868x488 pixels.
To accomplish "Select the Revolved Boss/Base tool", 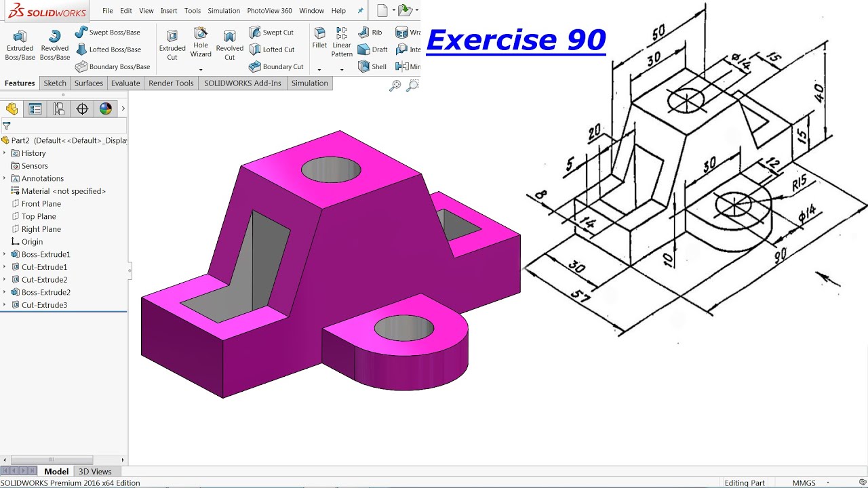I will coord(55,45).
